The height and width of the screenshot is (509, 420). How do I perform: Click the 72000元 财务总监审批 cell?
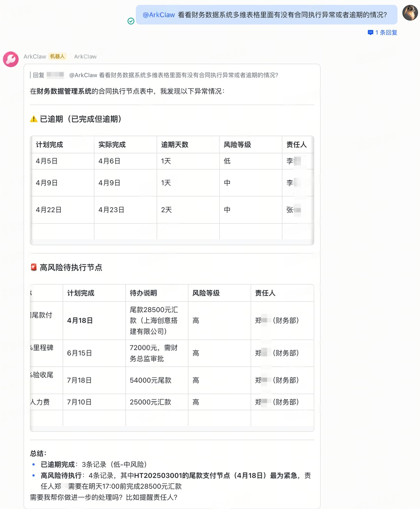click(157, 353)
